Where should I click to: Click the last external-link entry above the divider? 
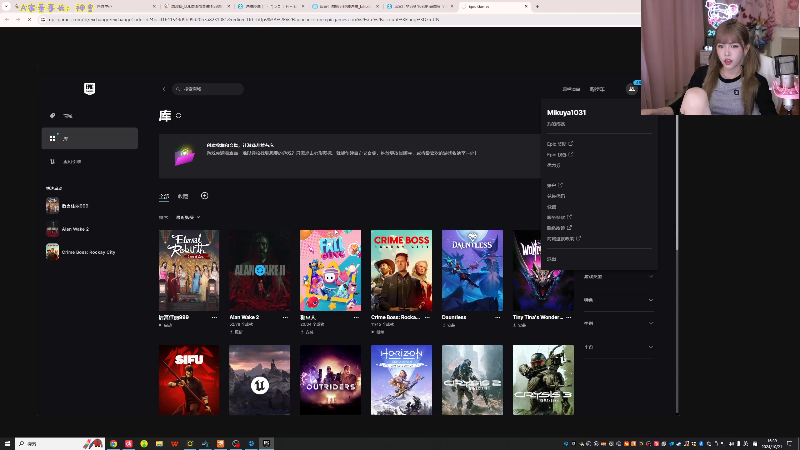click(564, 238)
